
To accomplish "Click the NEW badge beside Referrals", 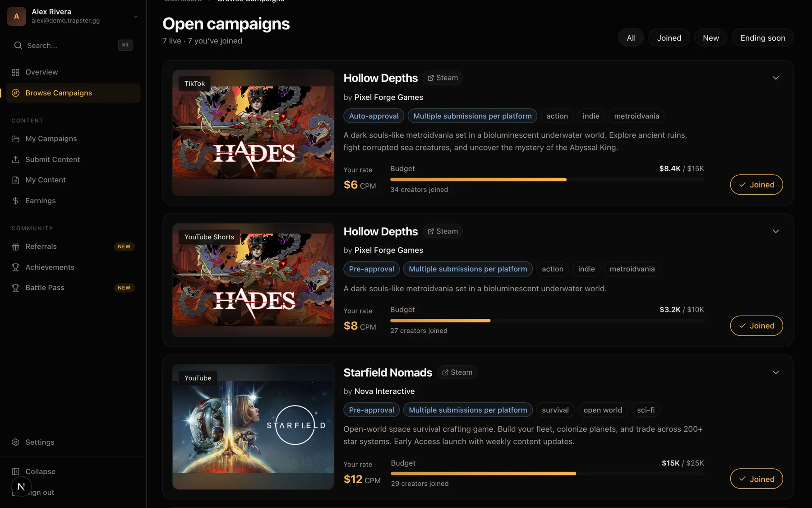I will tap(124, 247).
